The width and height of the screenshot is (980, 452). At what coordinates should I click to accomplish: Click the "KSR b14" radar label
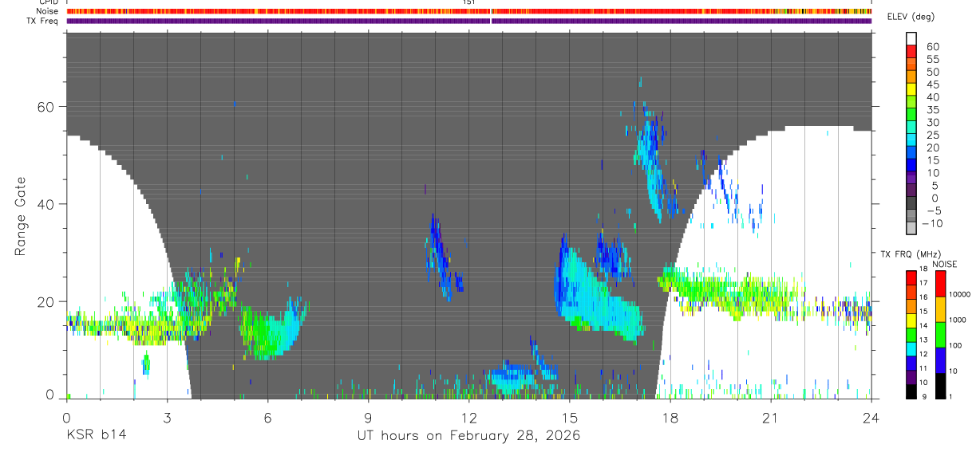point(96,435)
